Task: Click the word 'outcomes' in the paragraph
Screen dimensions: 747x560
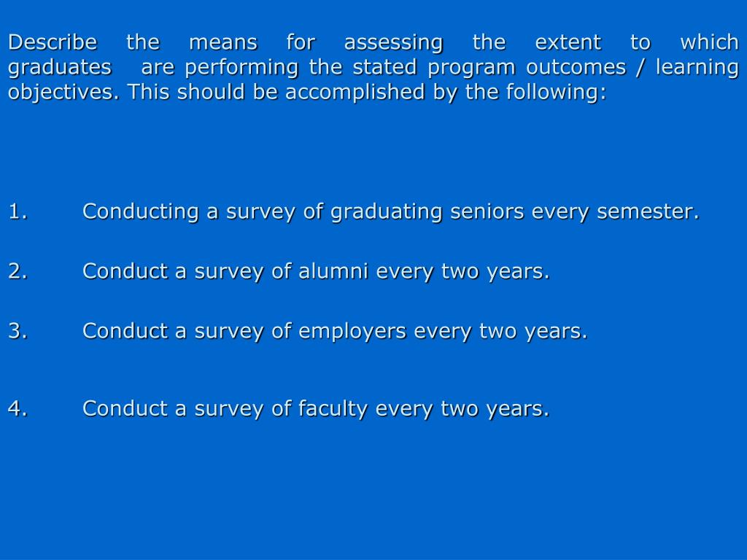Action: click(x=576, y=67)
